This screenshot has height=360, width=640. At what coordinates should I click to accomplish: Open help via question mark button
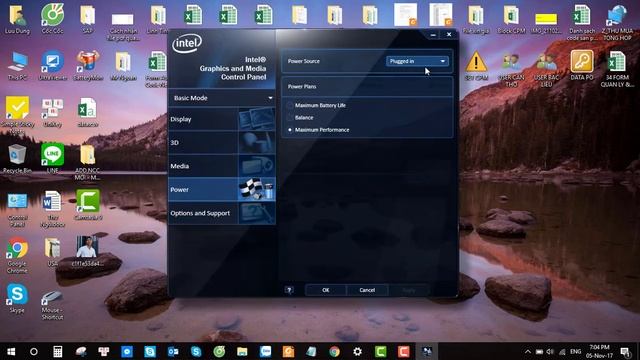click(x=289, y=290)
